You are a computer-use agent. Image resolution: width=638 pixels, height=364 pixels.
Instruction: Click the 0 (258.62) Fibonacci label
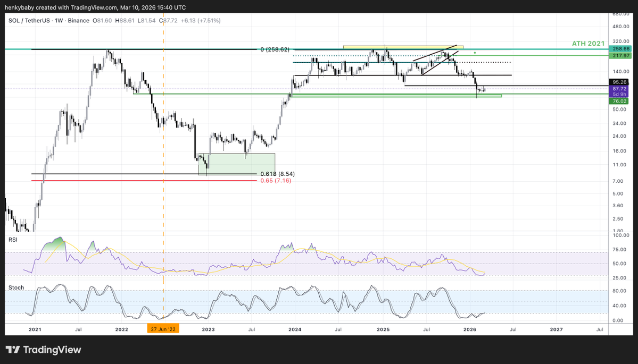click(x=275, y=49)
